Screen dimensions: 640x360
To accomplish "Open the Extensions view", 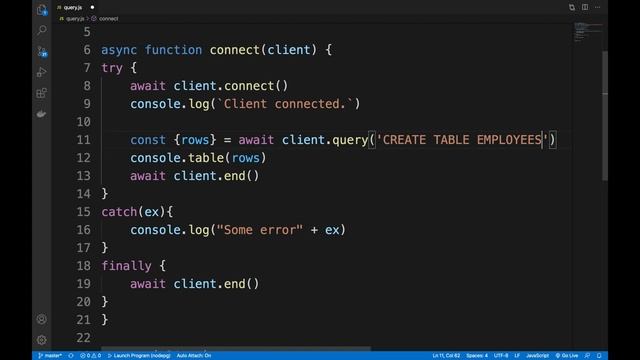I will click(42, 93).
